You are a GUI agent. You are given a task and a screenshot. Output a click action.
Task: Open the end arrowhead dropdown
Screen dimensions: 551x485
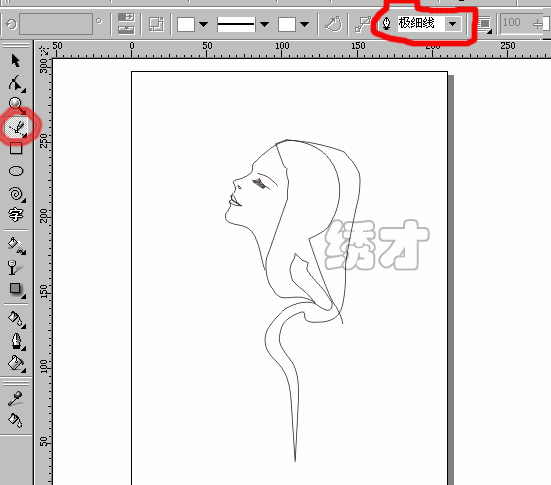(x=305, y=24)
